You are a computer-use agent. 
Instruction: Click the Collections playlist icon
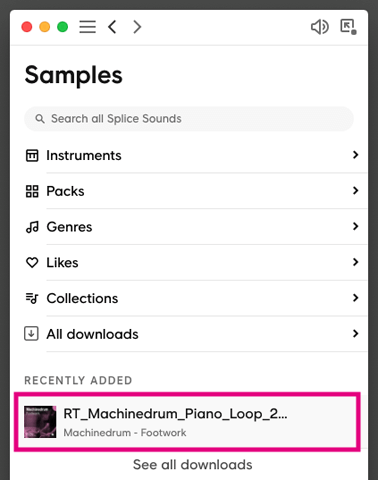(32, 298)
